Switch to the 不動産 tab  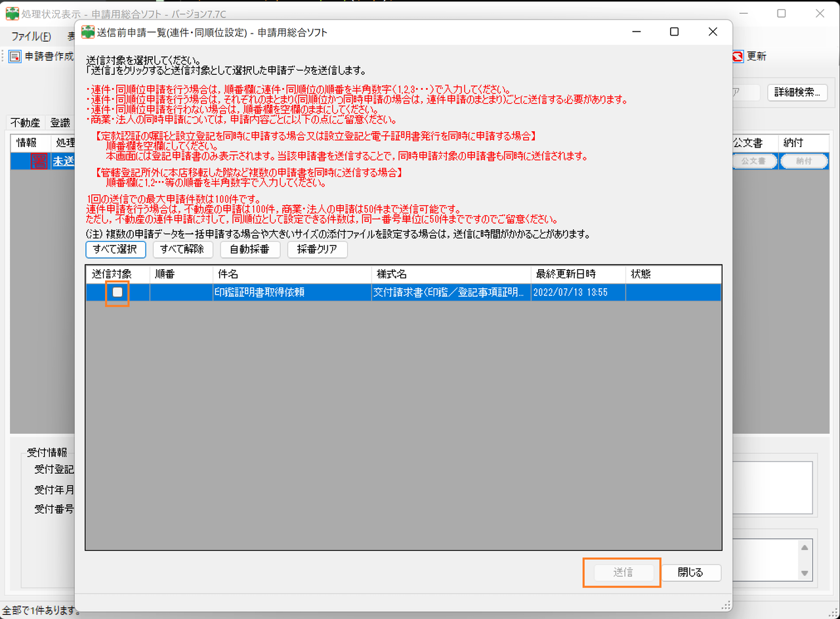click(x=26, y=123)
